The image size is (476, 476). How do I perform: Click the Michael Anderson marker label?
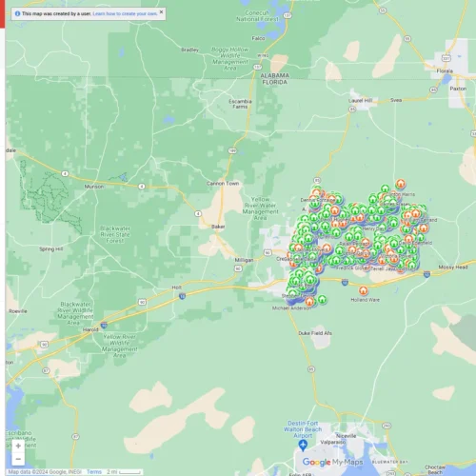point(291,308)
